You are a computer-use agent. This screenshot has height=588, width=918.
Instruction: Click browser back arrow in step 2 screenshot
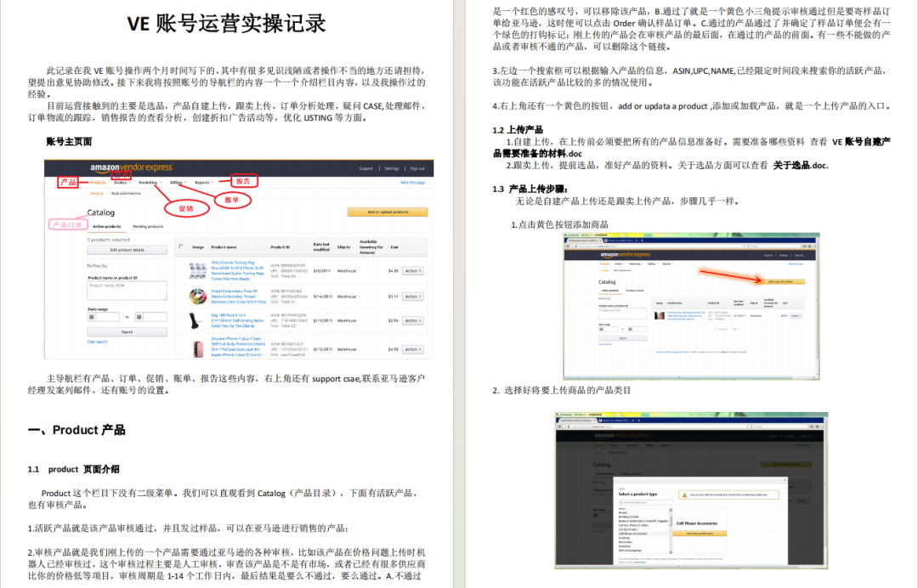[559, 427]
